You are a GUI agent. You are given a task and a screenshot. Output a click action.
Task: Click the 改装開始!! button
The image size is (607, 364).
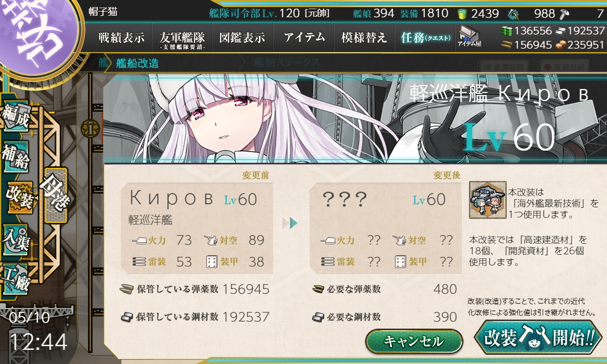(538, 338)
